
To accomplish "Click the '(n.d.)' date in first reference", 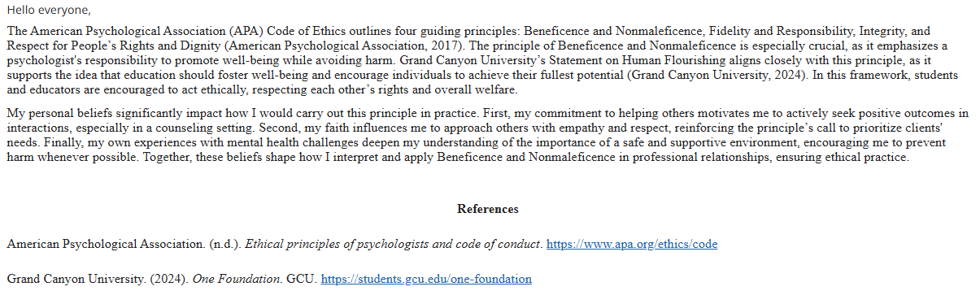I will [x=223, y=244].
